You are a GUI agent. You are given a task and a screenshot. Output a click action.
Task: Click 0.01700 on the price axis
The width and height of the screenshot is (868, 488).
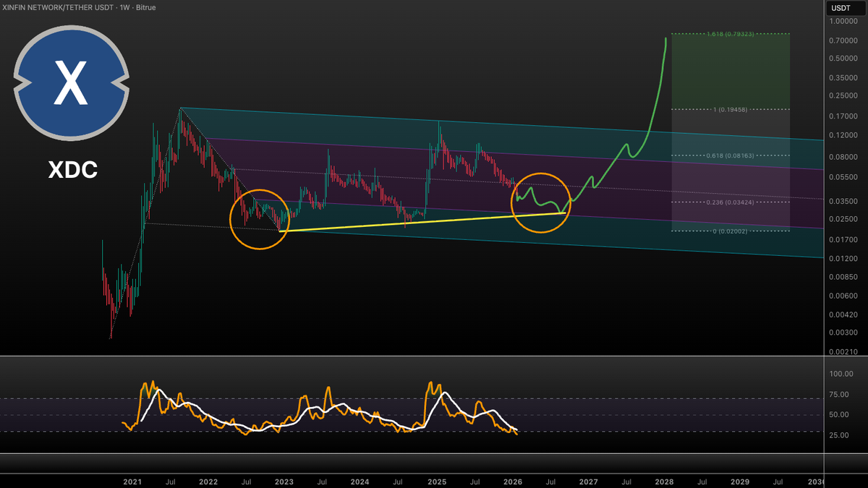pyautogui.click(x=843, y=240)
